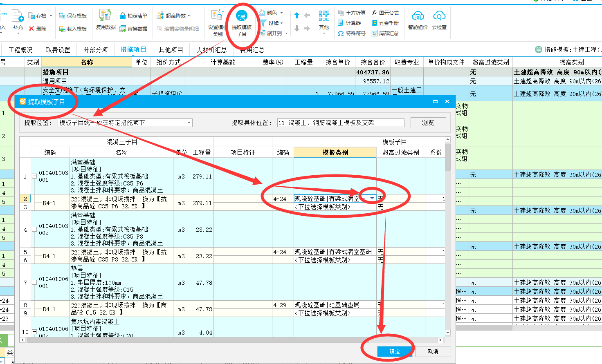Select the 4-29 code cell
The height and width of the screenshot is (364, 602).
coord(283,305)
